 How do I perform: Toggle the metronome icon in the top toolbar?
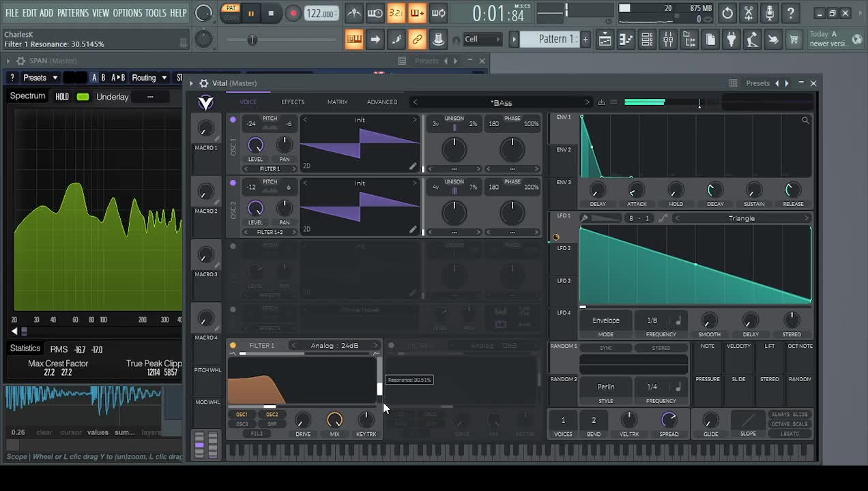(353, 13)
